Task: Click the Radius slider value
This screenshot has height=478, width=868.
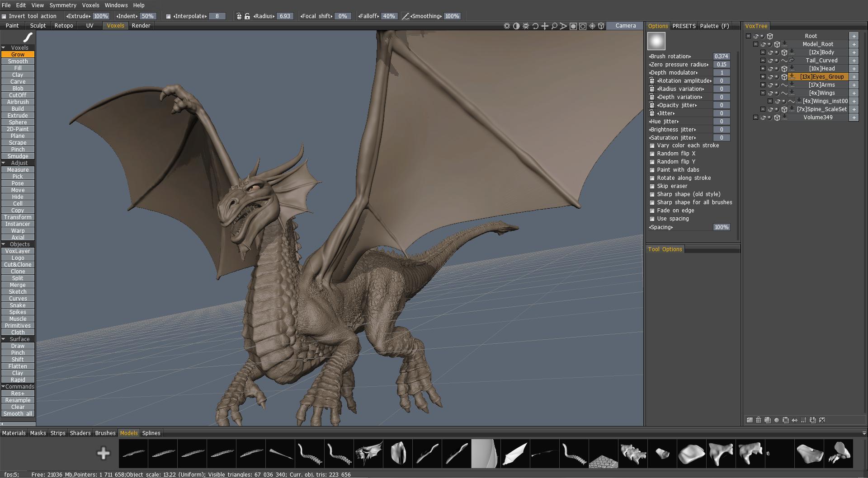Action: (x=285, y=16)
